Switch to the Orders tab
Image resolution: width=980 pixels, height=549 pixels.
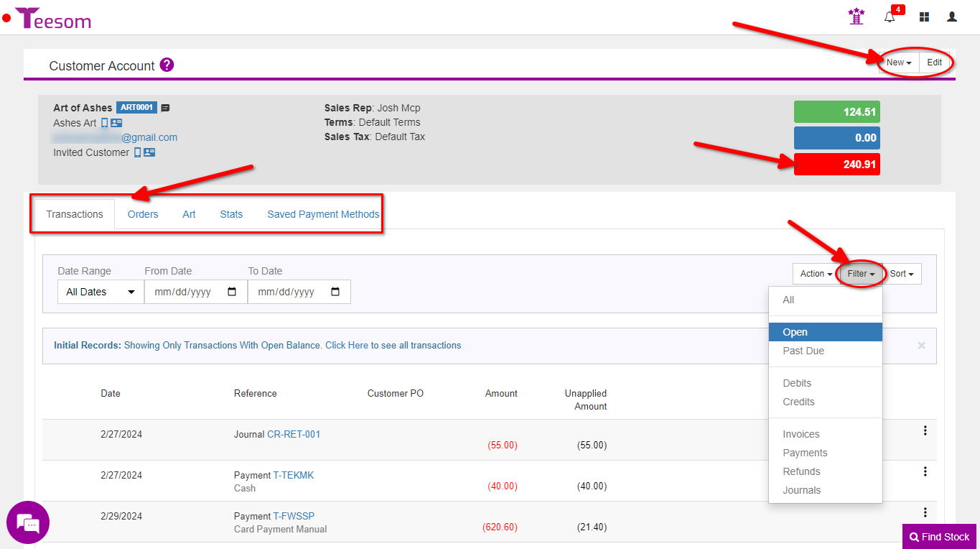pos(143,214)
